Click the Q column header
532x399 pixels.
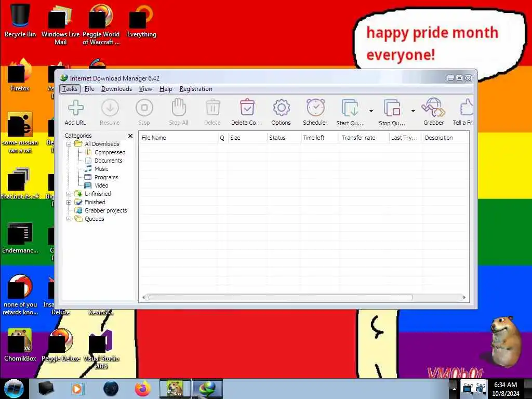(222, 138)
